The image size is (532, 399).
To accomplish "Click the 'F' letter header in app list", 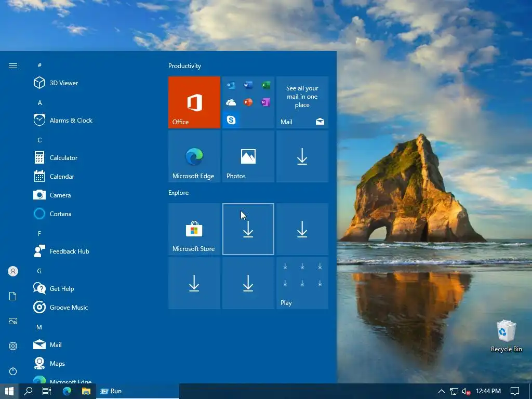I will tap(39, 233).
